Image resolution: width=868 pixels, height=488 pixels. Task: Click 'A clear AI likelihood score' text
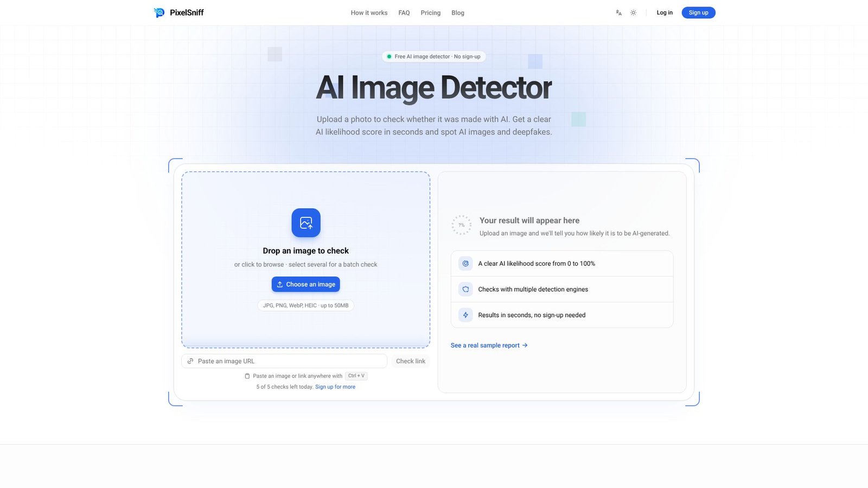pyautogui.click(x=537, y=264)
